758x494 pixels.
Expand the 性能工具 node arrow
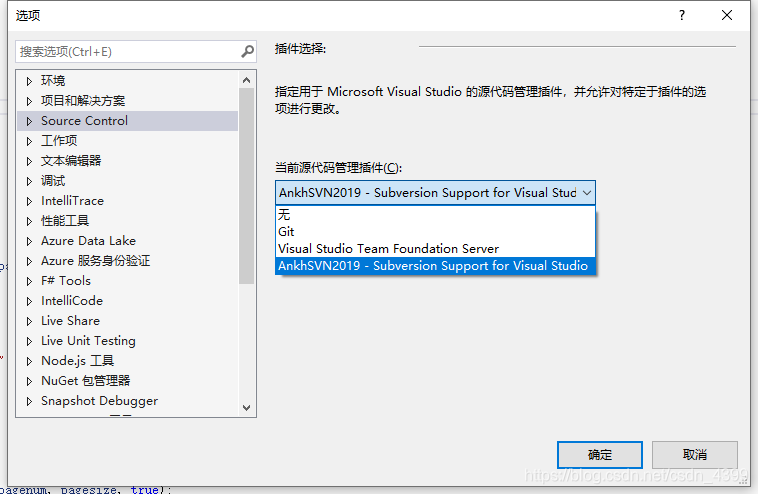point(29,221)
